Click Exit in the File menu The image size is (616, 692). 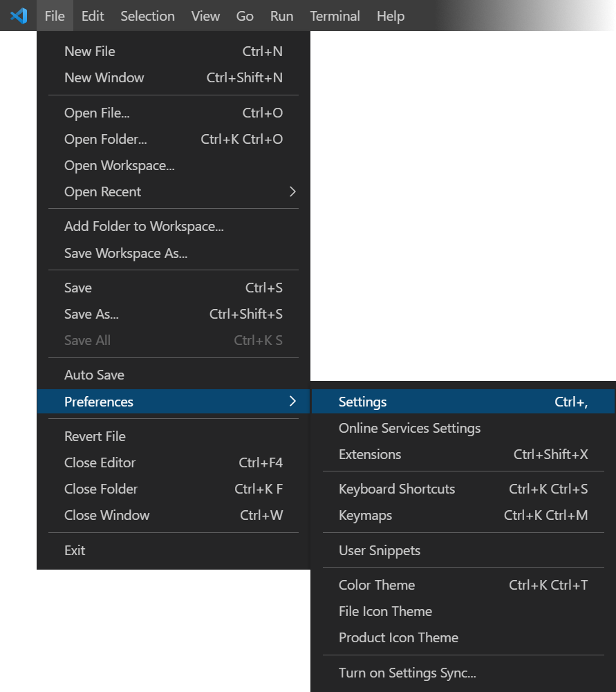click(75, 551)
